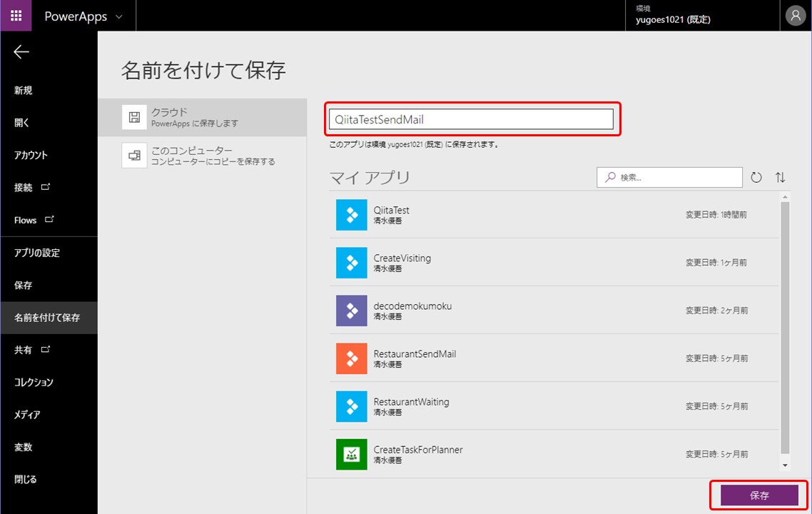The height and width of the screenshot is (514, 812).
Task: Switch to the 共有 sidebar item
Action: click(x=21, y=349)
